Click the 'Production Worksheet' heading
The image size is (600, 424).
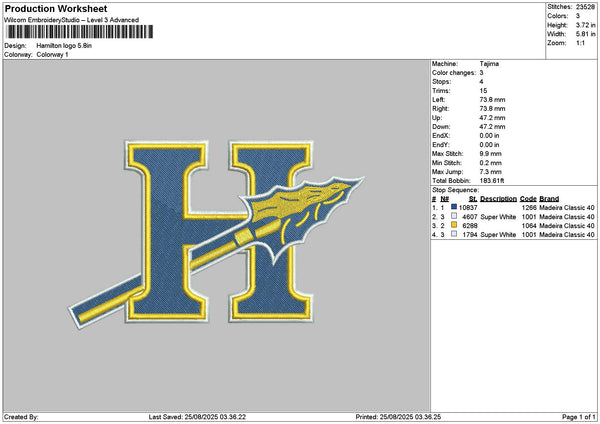pyautogui.click(x=56, y=8)
